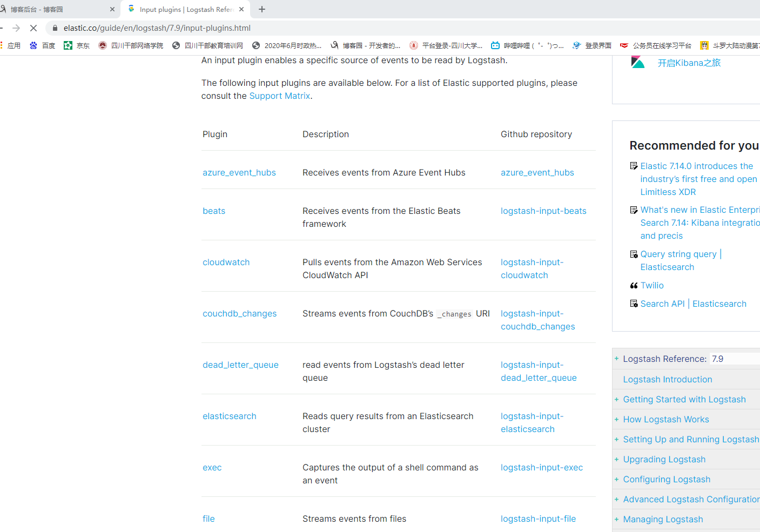Open the 四川干部教育培训网 bookmark
Image resolution: width=760 pixels, height=532 pixels.
pos(207,45)
